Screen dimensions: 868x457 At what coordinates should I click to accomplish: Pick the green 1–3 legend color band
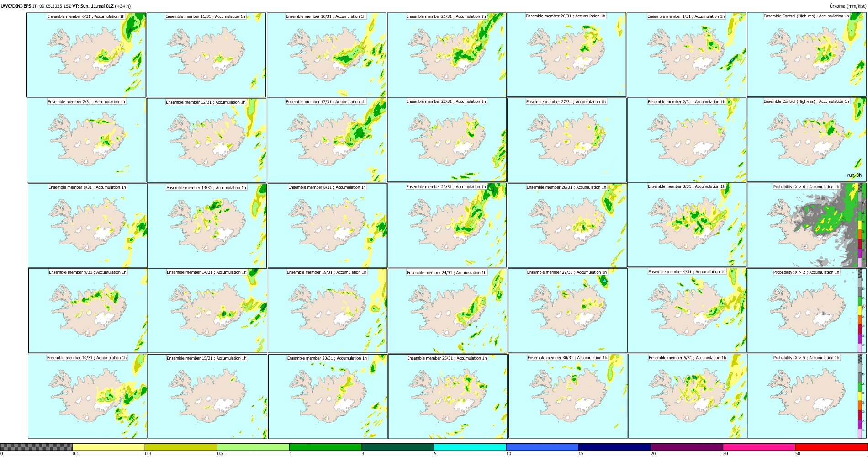click(x=325, y=447)
